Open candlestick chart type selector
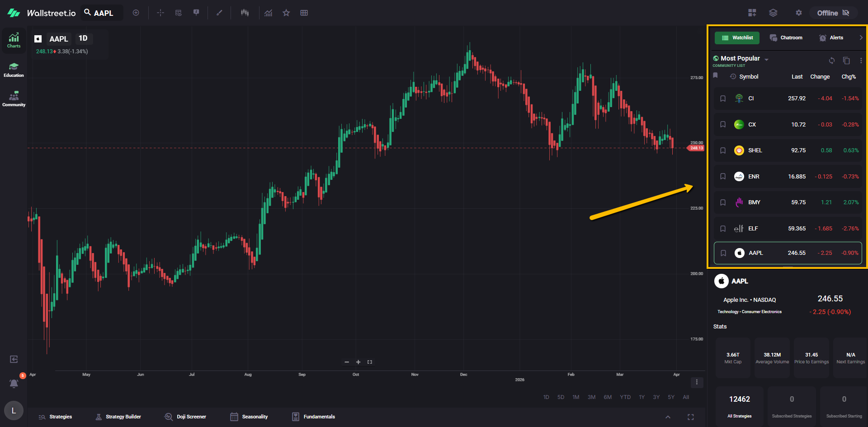868x427 pixels. click(x=245, y=13)
